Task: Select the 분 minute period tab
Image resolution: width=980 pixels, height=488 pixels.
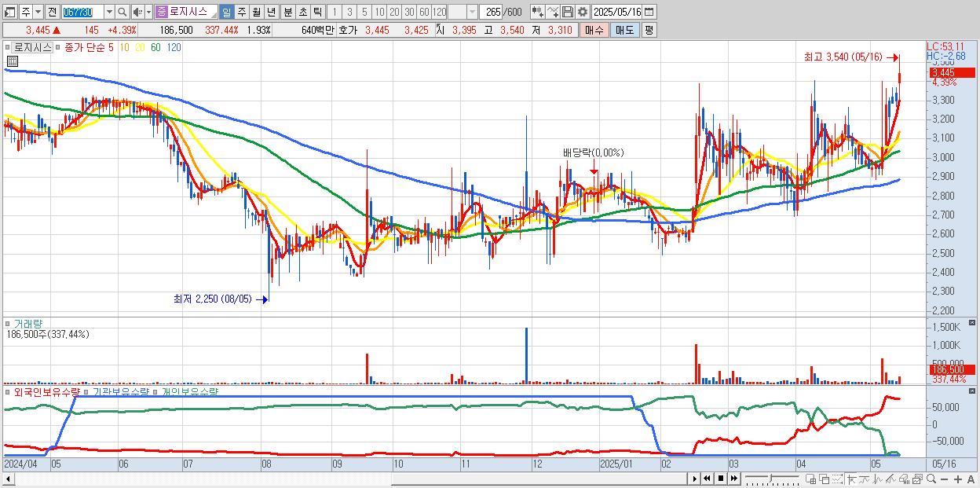Action: click(287, 12)
